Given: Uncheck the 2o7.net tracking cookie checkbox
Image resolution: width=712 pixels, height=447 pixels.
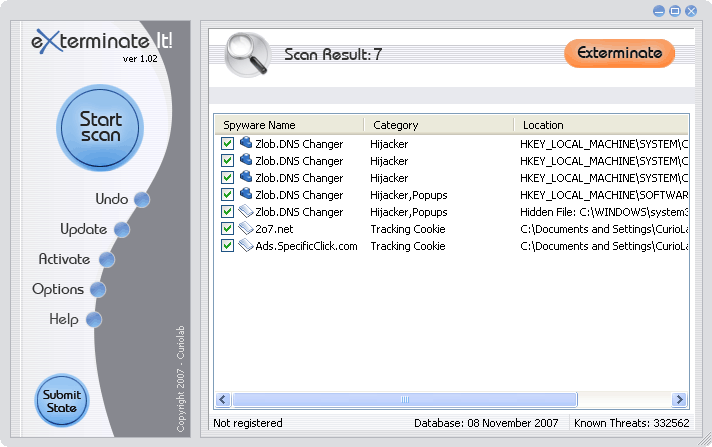Looking at the screenshot, I should 228,229.
